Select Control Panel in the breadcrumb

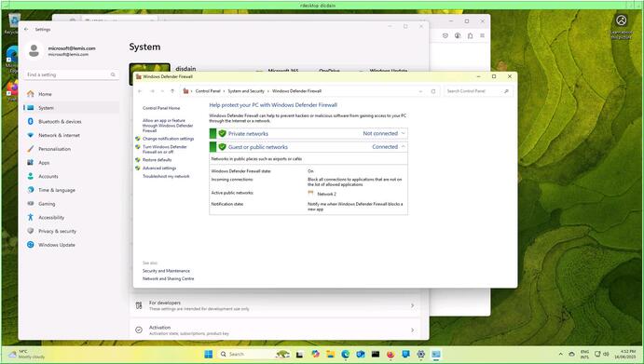(208, 91)
